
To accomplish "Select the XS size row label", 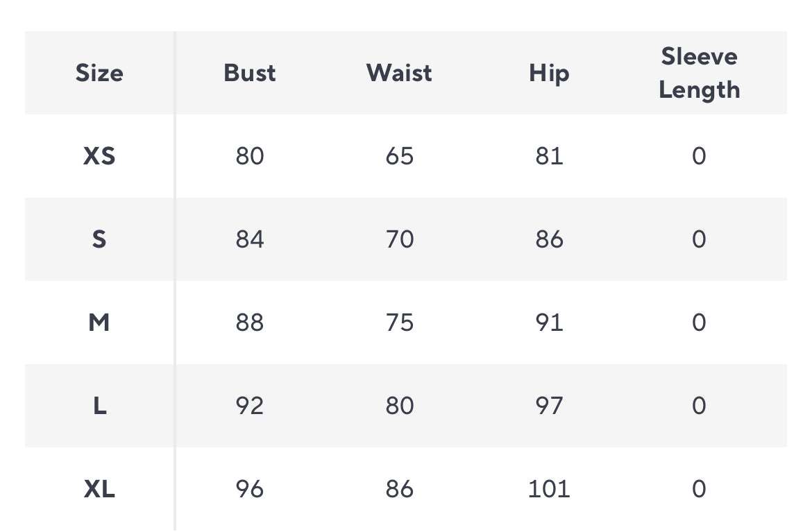I will coord(99,156).
